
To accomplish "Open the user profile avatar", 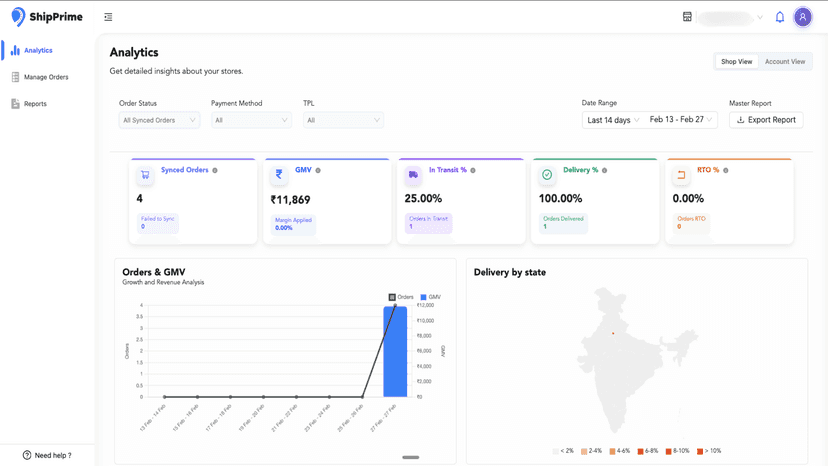I will (x=803, y=17).
